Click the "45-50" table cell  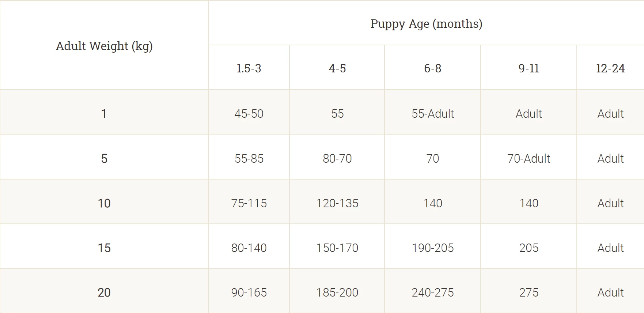(249, 114)
